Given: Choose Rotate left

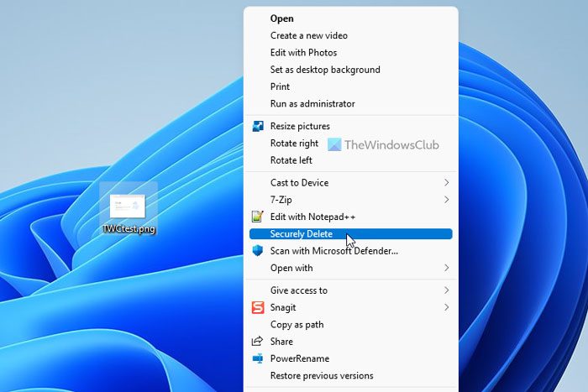Looking at the screenshot, I should pyautogui.click(x=350, y=160).
